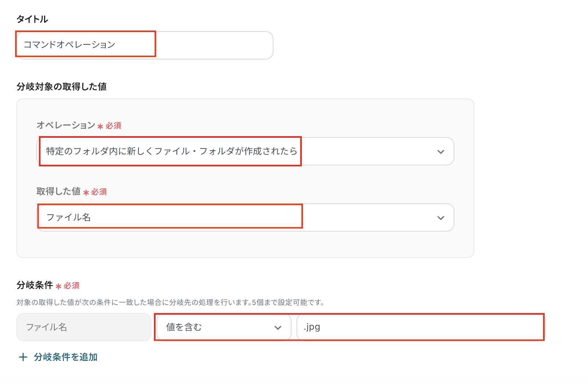Click the grey 取得した値 field label

(58, 191)
